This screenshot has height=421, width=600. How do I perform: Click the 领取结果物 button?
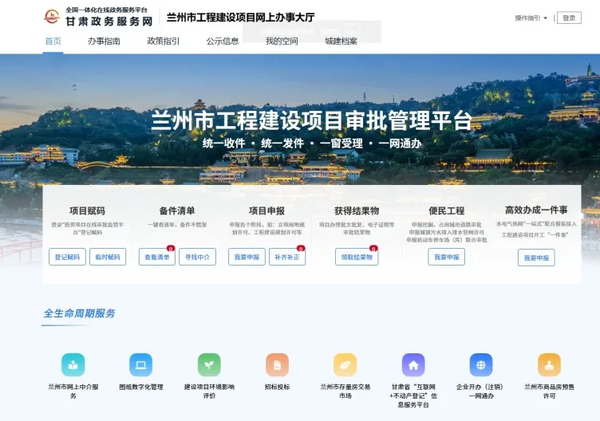(x=356, y=257)
